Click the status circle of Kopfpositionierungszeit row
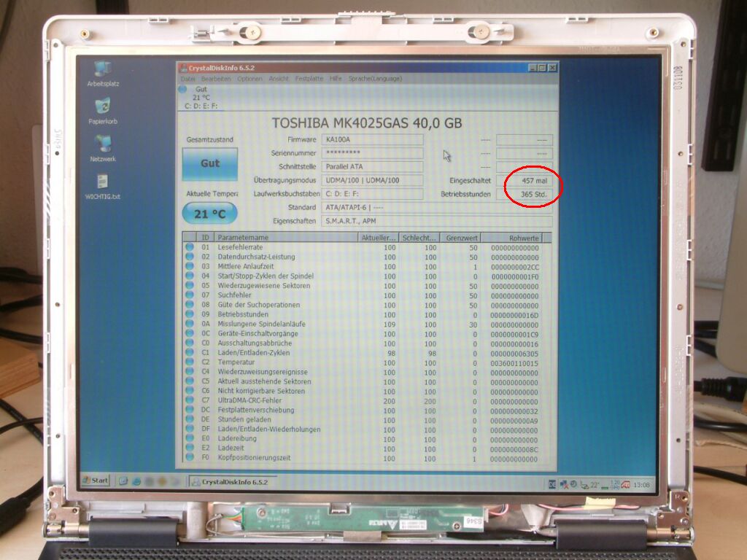 [x=190, y=458]
